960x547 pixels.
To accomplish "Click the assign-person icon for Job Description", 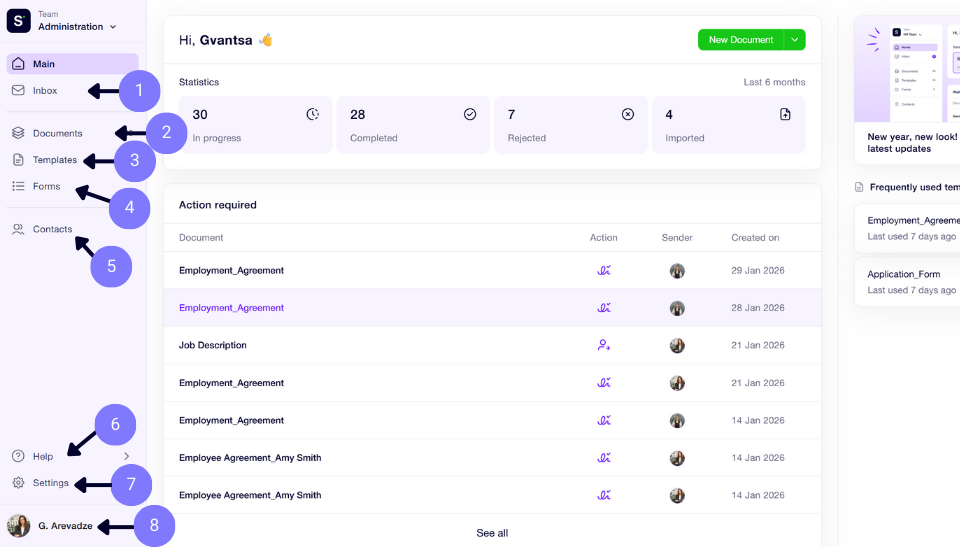I will (604, 345).
